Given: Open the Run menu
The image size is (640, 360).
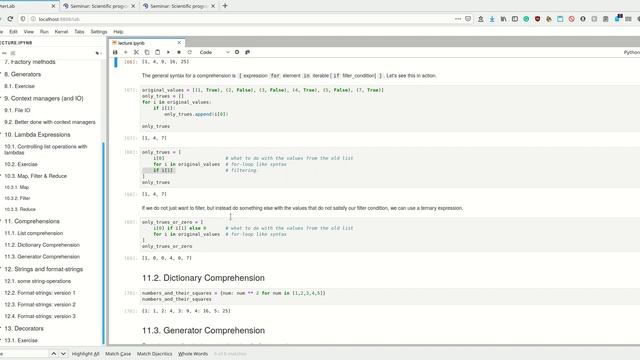Looking at the screenshot, I should tap(44, 31).
